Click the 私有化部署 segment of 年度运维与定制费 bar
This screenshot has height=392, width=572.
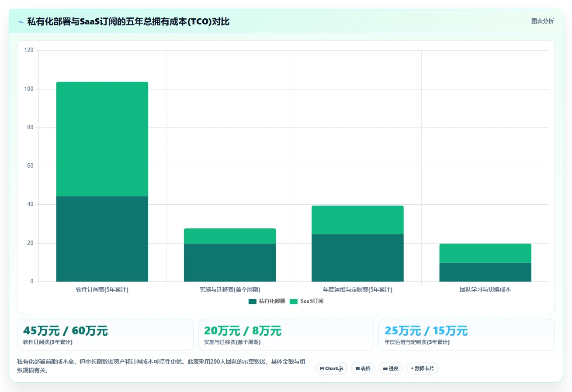357,258
